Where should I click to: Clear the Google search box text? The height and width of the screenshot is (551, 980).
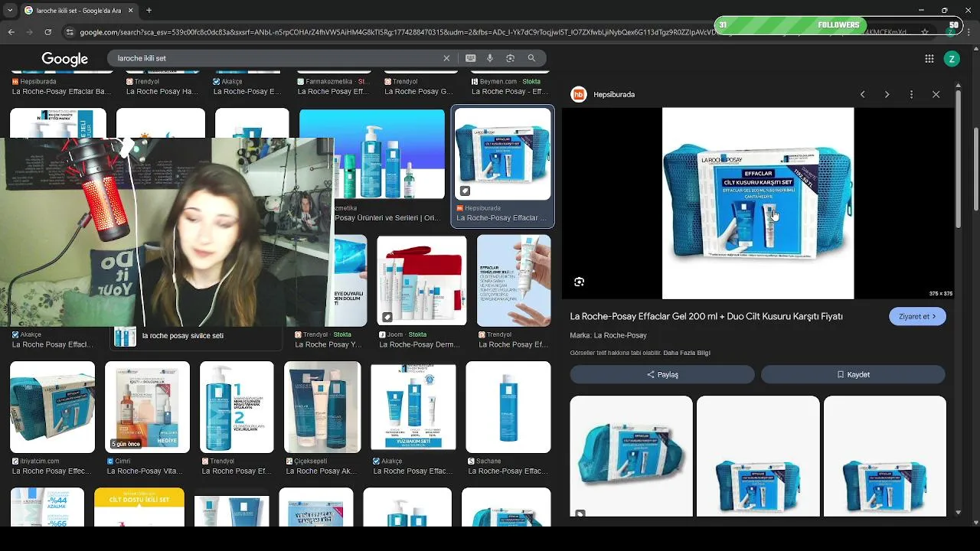tap(446, 58)
